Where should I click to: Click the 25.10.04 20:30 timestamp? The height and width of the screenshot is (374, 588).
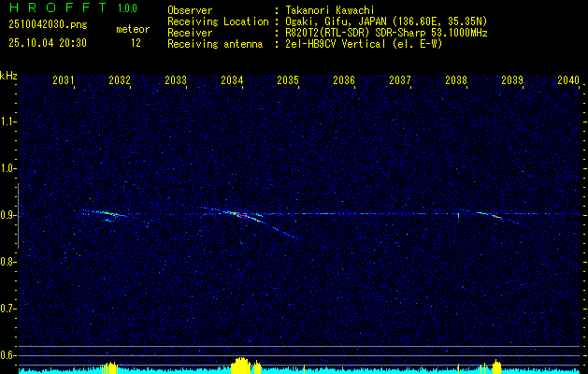47,43
